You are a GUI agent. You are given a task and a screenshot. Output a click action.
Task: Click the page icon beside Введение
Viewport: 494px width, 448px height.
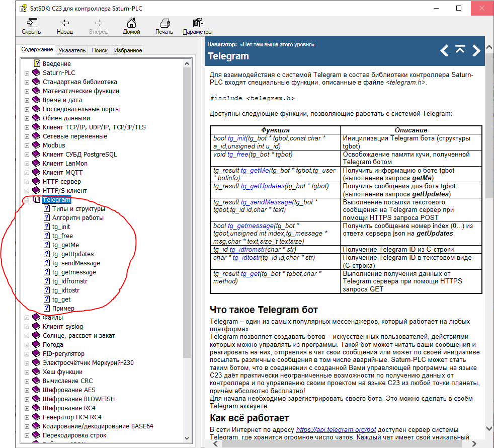tap(38, 63)
